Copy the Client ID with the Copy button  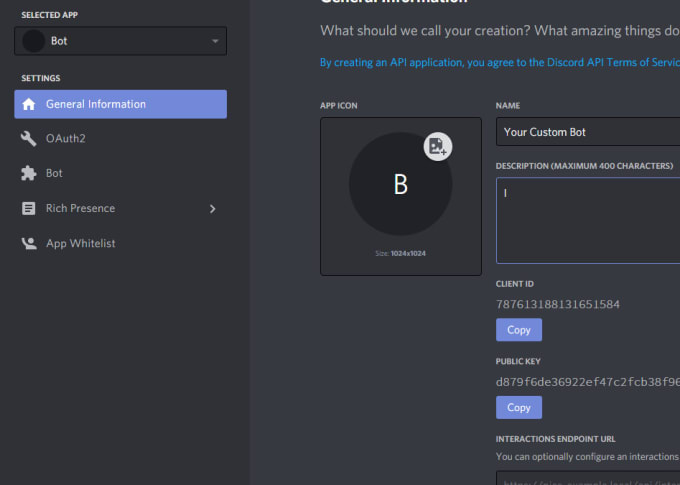[x=519, y=330]
